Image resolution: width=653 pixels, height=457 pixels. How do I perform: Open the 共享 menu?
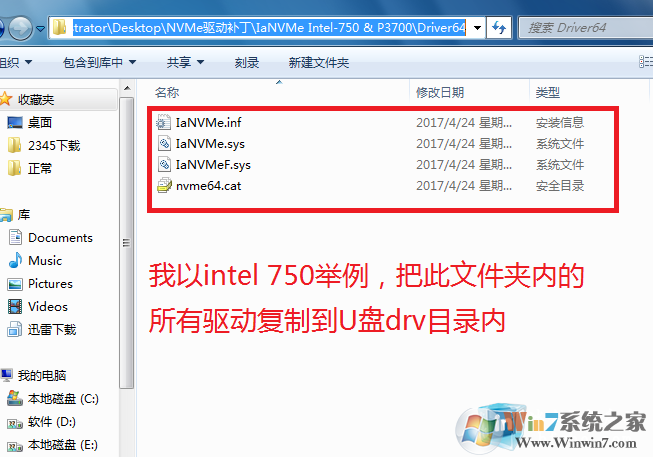click(x=185, y=62)
